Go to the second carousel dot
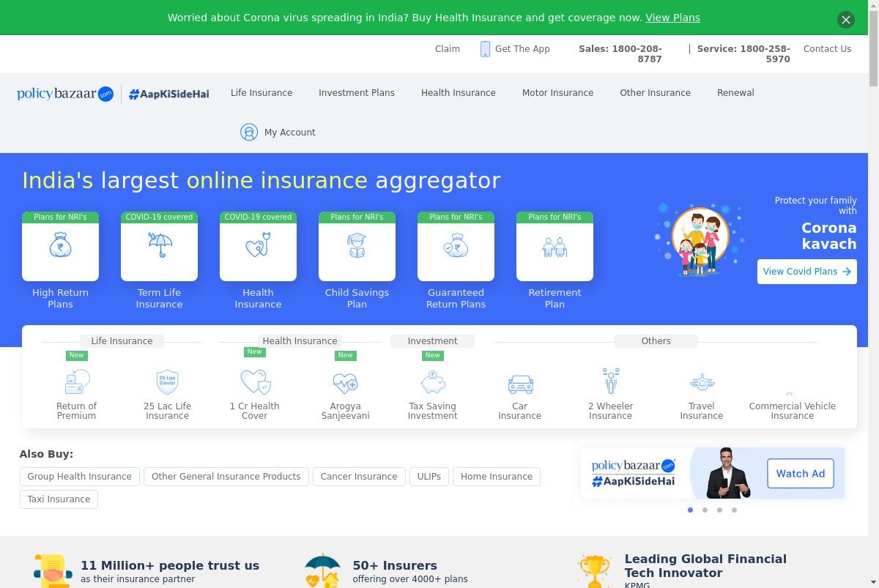 point(705,510)
